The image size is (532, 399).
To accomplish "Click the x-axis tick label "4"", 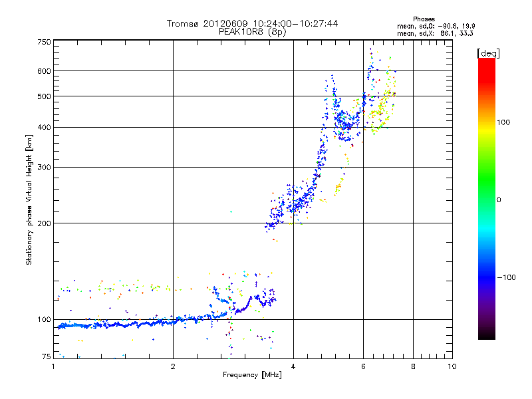I will (x=293, y=366).
